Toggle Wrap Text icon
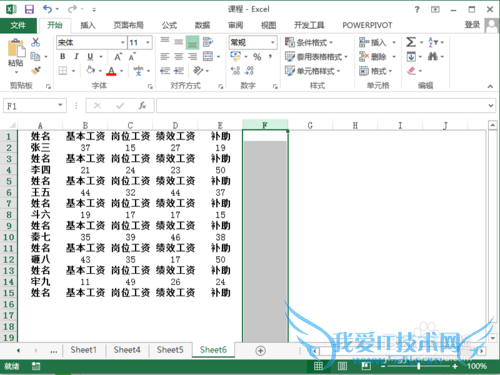Screen dimensions: 500x375 click(208, 42)
